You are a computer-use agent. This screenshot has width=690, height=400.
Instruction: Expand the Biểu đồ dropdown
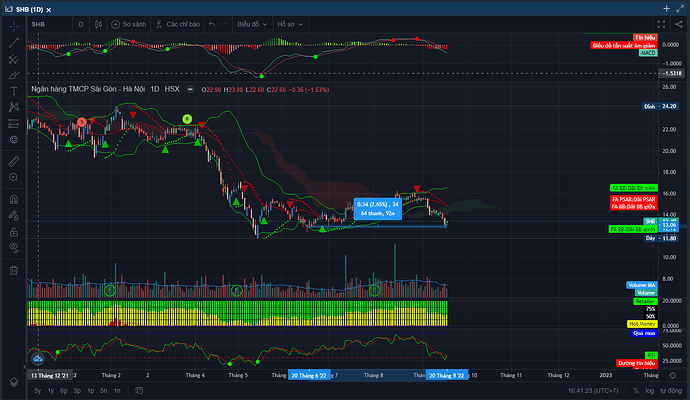click(x=249, y=23)
